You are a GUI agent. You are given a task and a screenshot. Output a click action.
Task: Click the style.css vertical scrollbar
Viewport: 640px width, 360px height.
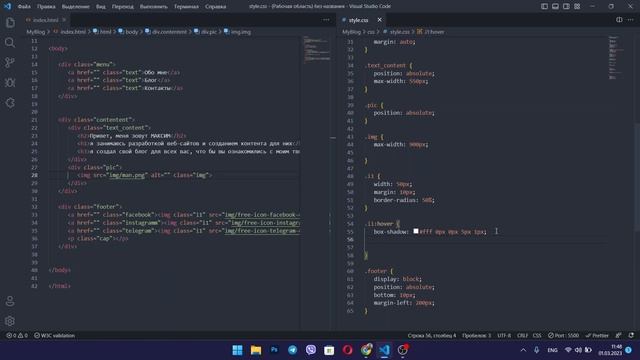point(637,176)
